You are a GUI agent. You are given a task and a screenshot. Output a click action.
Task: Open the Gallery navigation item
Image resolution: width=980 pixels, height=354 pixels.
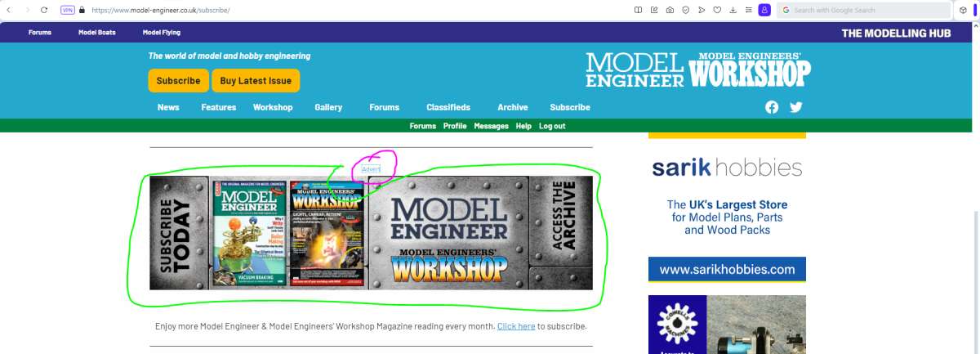(328, 107)
